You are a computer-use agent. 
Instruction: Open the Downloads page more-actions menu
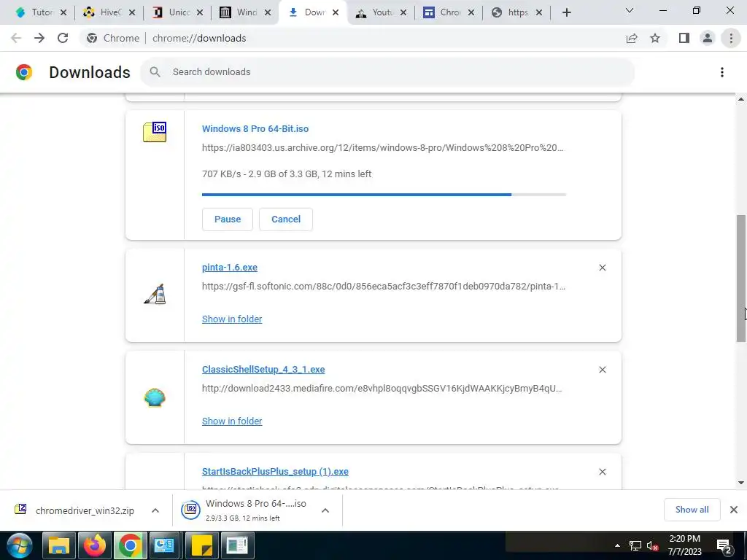[x=722, y=72]
